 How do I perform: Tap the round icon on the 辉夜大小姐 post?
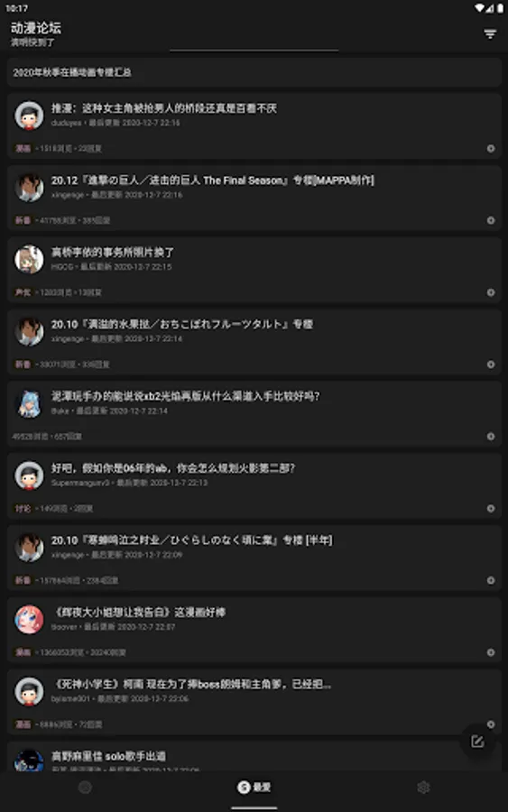pos(490,652)
